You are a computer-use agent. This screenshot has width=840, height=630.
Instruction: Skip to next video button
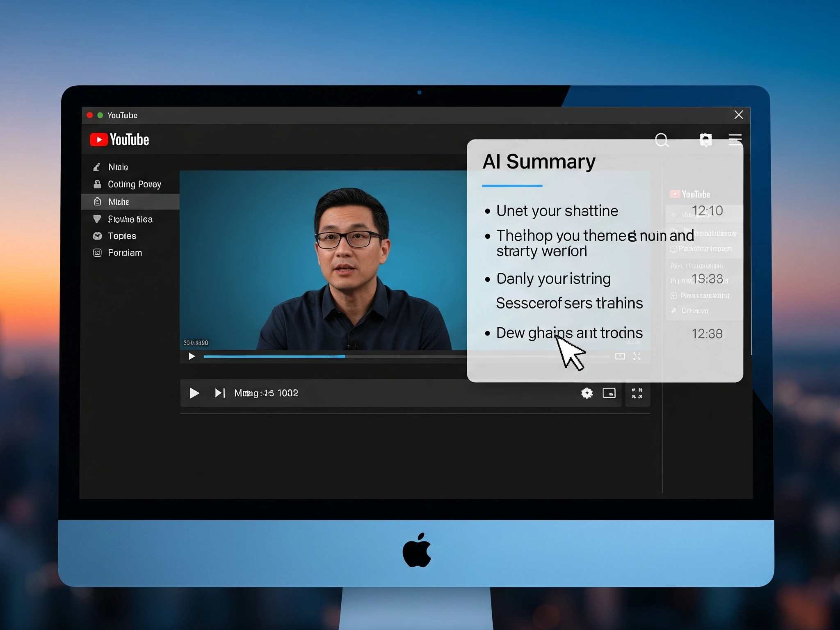(x=220, y=393)
